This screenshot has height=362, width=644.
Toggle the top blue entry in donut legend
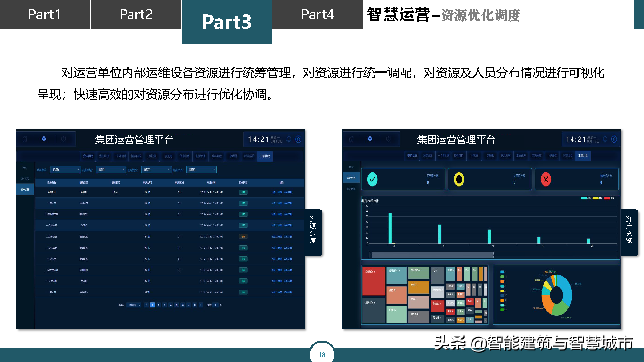point(502,272)
